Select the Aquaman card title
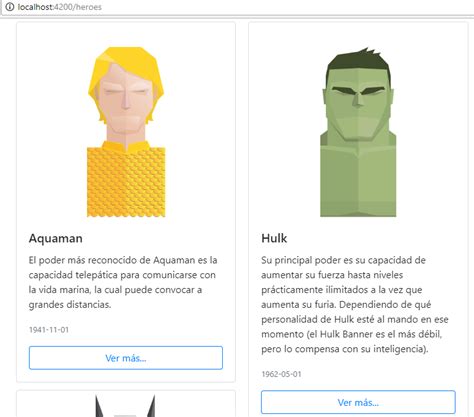Viewport: 474px width, 417px height. (56, 238)
